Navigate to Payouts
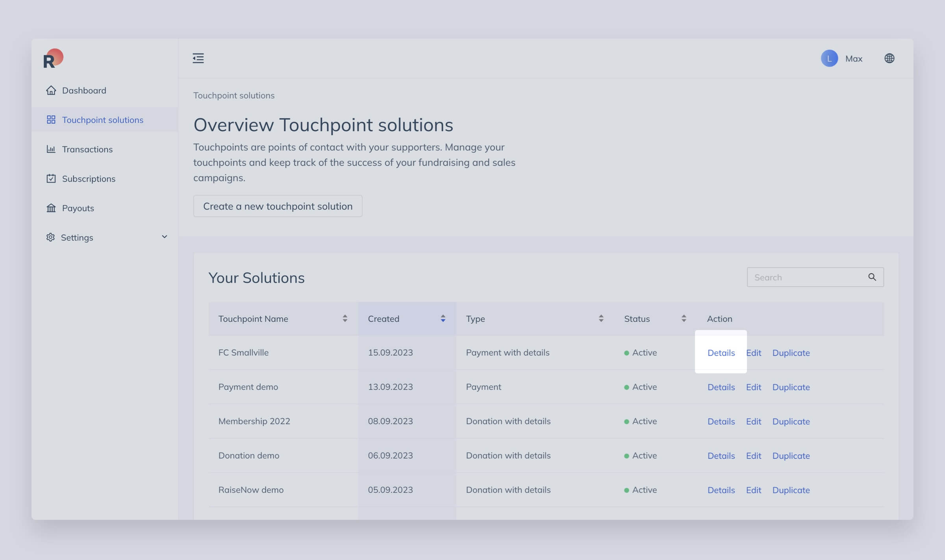 click(x=105, y=208)
